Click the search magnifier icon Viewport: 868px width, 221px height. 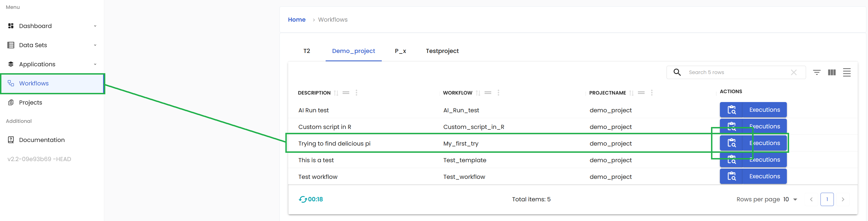677,72
